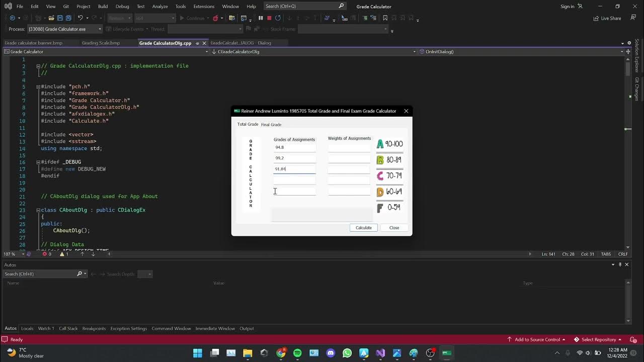Viewport: 644px width, 362px height.
Task: Click the yellow warnings count indicator
Action: click(x=64, y=254)
